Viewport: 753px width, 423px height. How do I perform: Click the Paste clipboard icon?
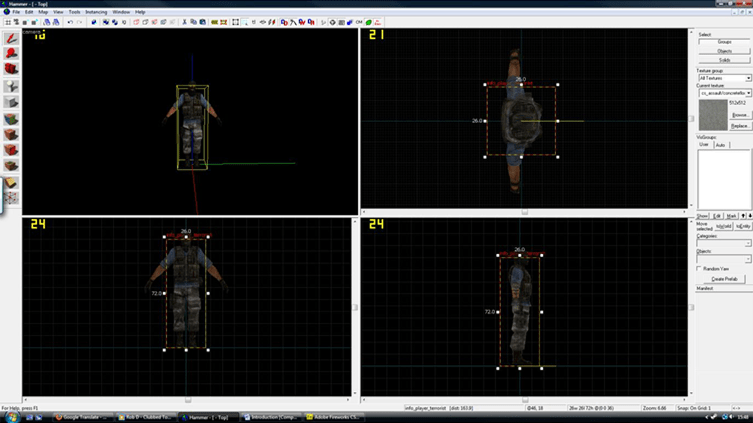203,22
